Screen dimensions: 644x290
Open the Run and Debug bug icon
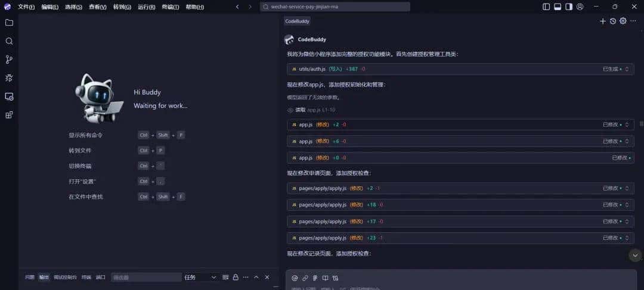coord(9,78)
